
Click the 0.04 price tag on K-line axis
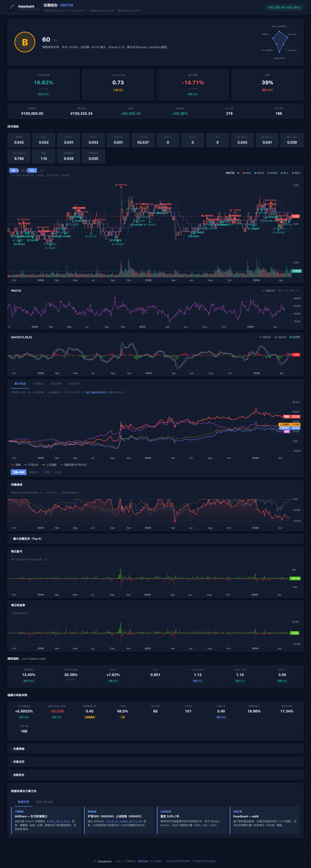pyautogui.click(x=296, y=216)
